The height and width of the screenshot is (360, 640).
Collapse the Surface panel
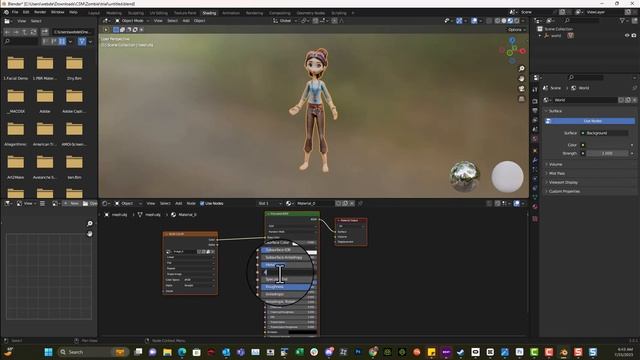point(555,111)
